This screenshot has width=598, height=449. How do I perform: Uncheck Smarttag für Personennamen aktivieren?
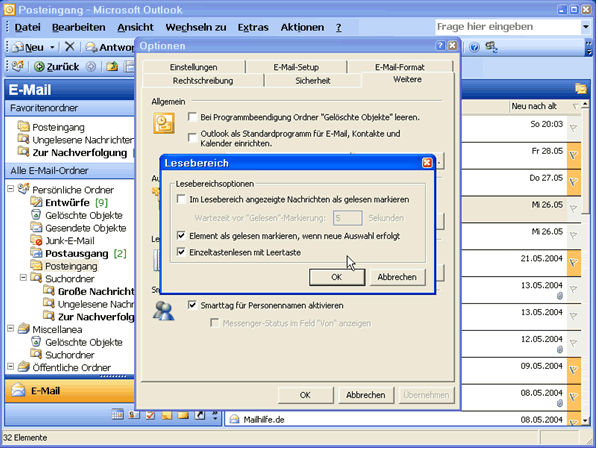pyautogui.click(x=193, y=305)
